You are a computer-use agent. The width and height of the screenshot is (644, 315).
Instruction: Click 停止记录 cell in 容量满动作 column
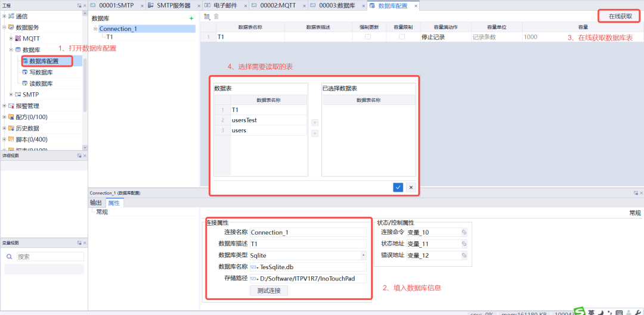pyautogui.click(x=445, y=37)
